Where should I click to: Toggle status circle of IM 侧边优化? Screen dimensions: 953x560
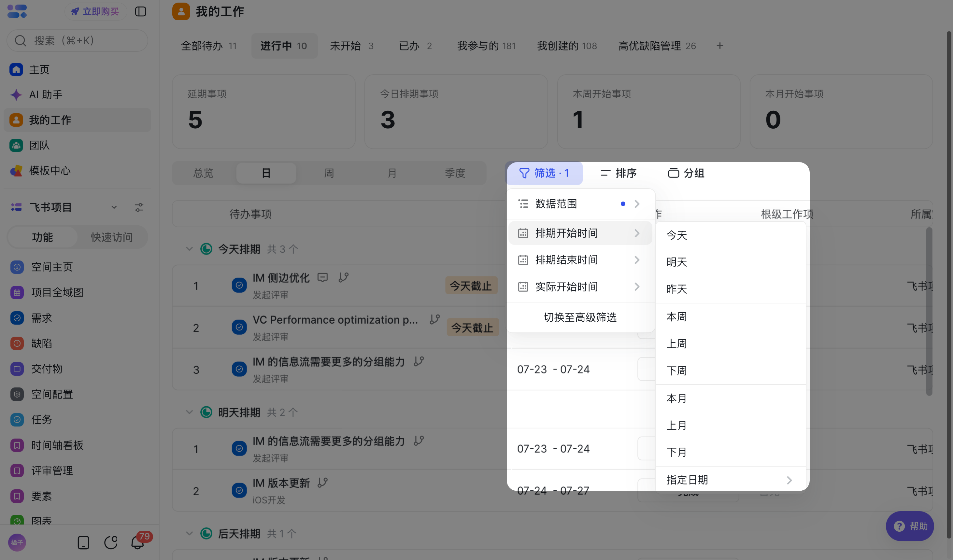tap(239, 286)
